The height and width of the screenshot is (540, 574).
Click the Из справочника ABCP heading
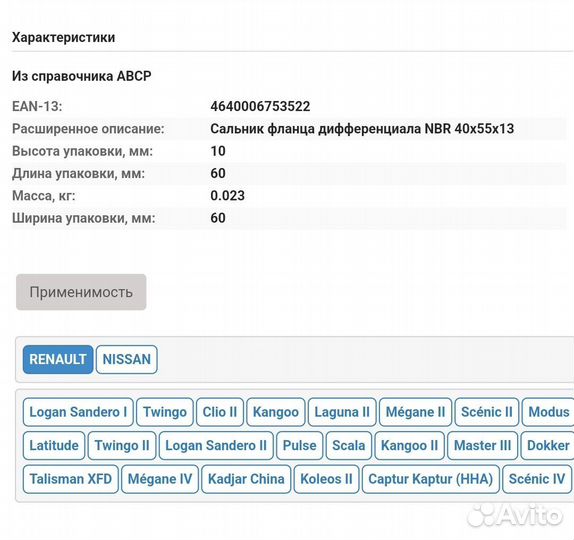pyautogui.click(x=81, y=76)
